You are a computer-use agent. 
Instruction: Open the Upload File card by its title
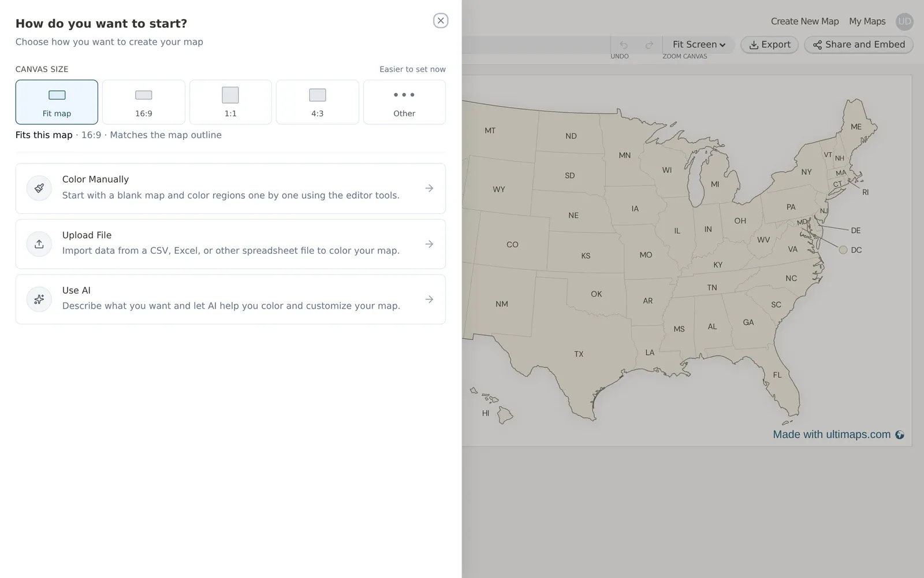coord(87,235)
